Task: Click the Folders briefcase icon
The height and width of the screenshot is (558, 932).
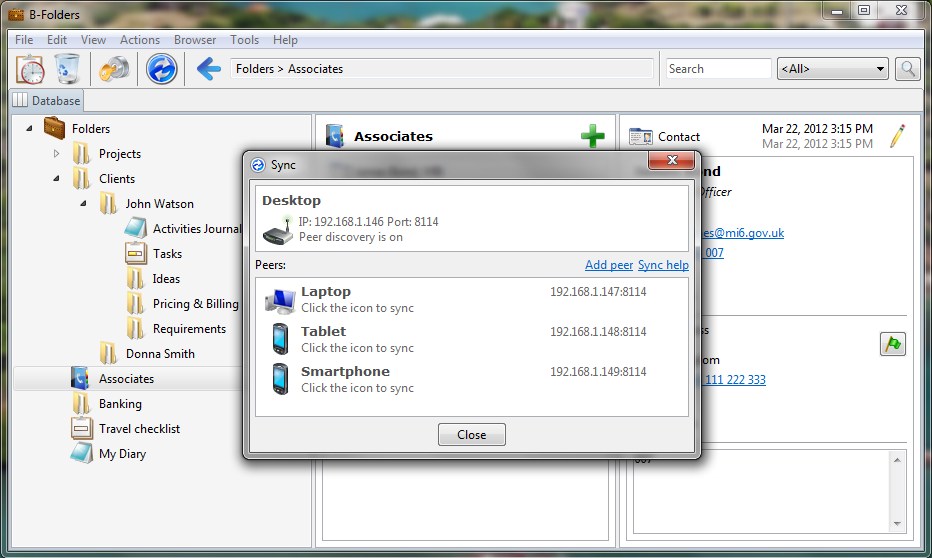Action: 54,128
